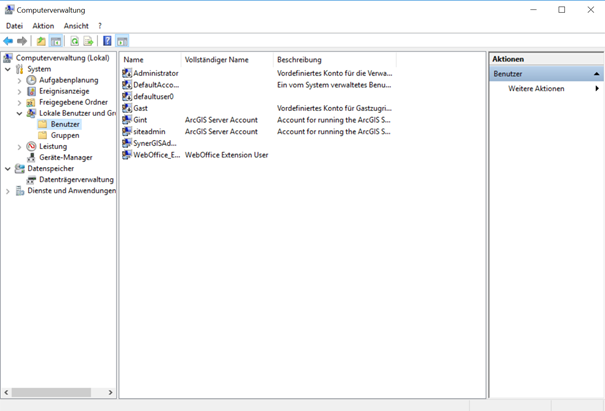Click the Back arrow toolbar icon

[8, 41]
